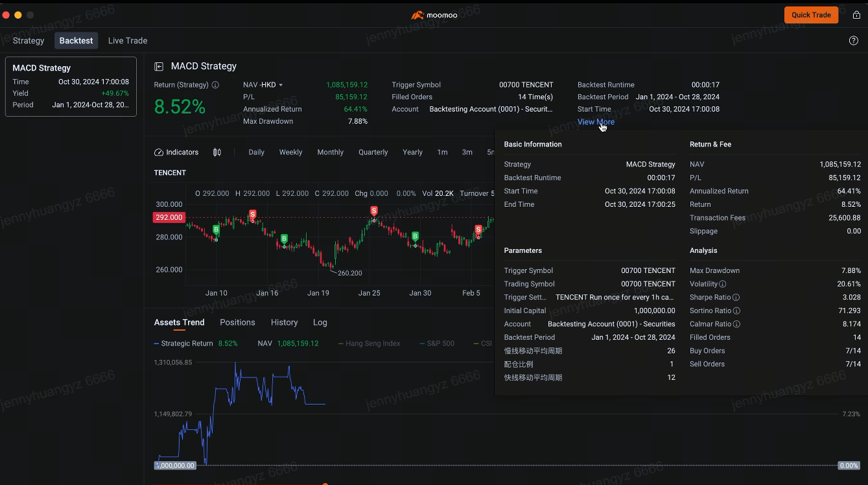Click the 配仓比例 parameter row
Viewport: 868px width, 485px height.
pyautogui.click(x=589, y=364)
